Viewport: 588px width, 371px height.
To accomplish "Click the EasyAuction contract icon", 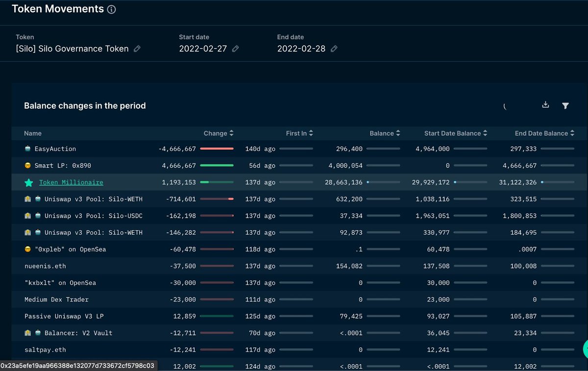I will 28,148.
